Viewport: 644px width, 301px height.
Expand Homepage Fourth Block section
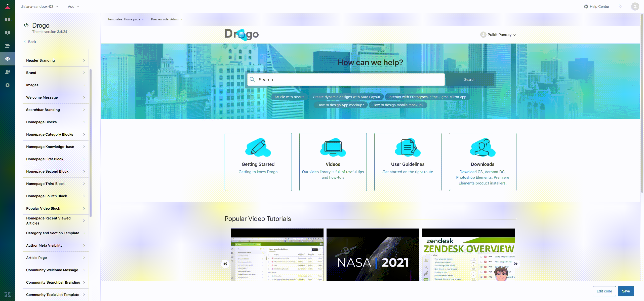56,196
